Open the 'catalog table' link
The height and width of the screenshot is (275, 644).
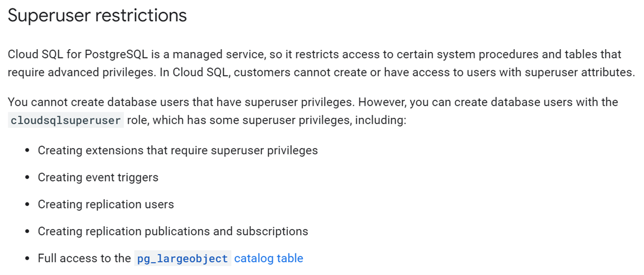coord(269,258)
